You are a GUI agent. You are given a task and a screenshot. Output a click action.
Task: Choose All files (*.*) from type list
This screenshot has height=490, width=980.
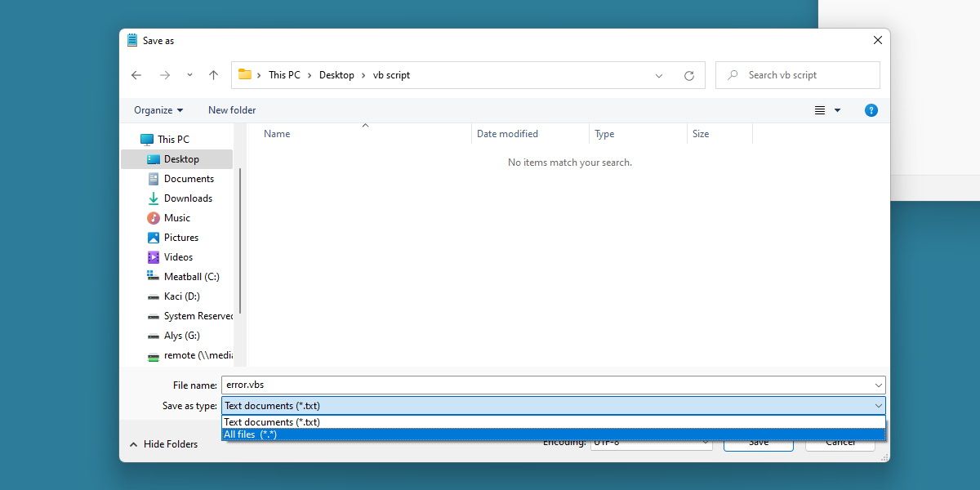pos(250,434)
